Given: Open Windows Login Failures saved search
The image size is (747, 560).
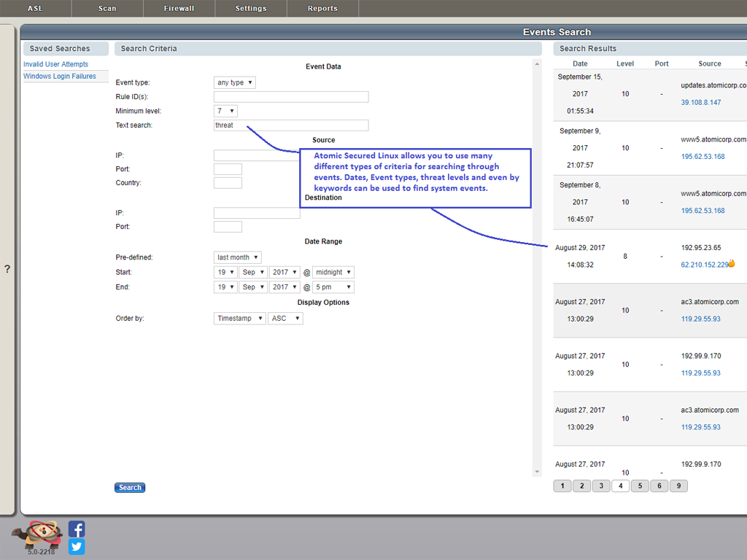Looking at the screenshot, I should (x=60, y=76).
